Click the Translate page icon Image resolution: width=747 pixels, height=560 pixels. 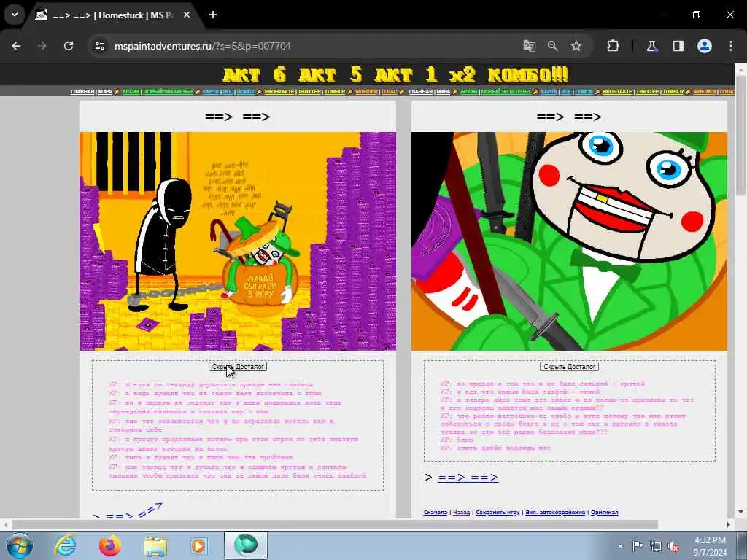(529, 46)
